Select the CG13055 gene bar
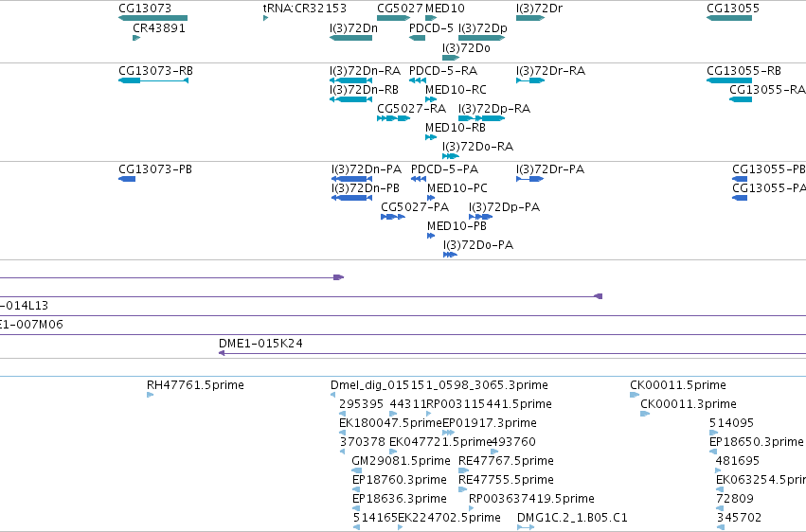Image resolution: width=806 pixels, height=532 pixels. coord(729,18)
